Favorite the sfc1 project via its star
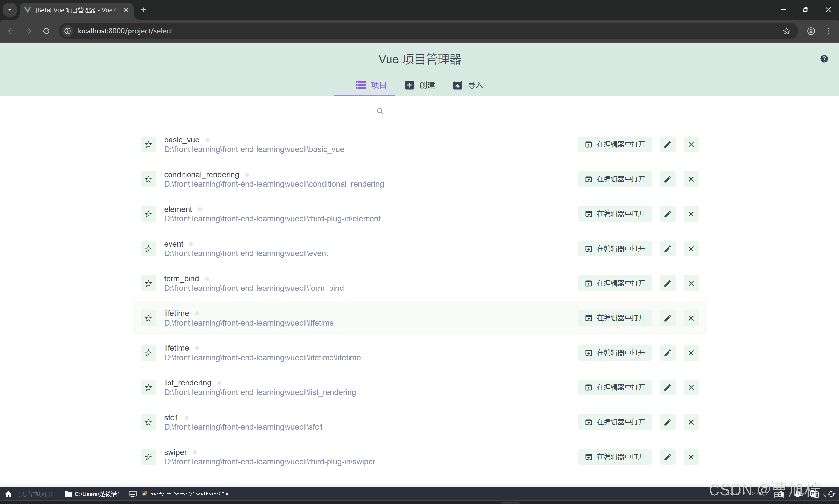 148,422
